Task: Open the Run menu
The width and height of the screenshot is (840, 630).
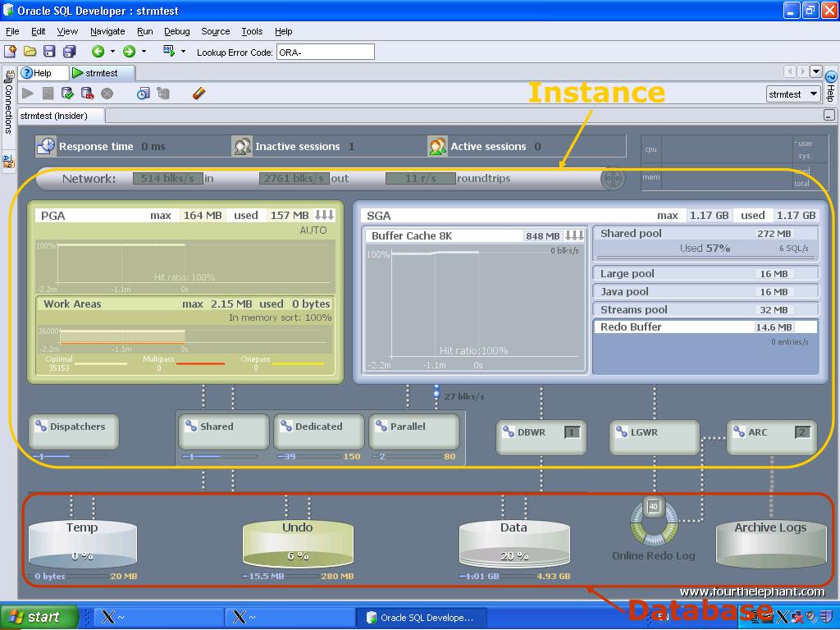Action: click(x=145, y=31)
